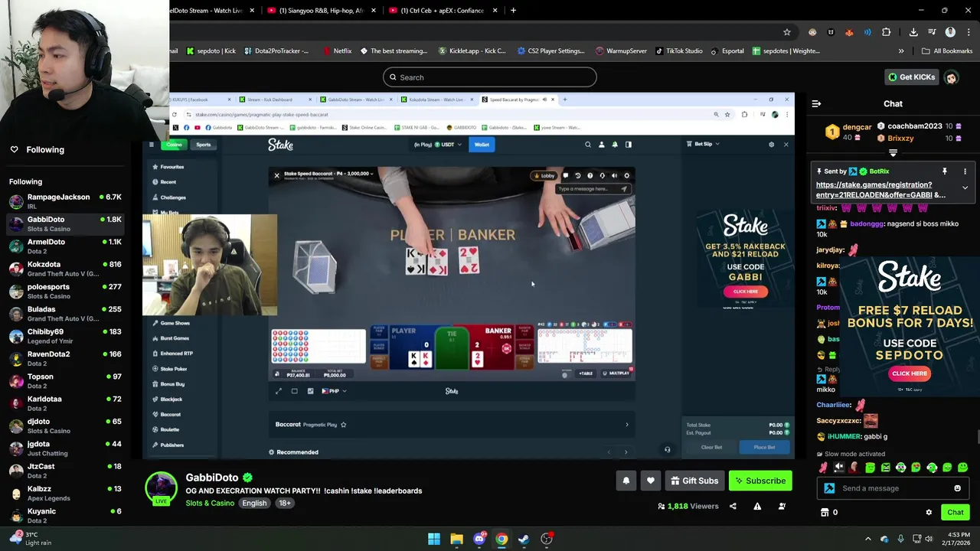Open the Netflix bookmark
980x551 pixels.
[x=337, y=51]
